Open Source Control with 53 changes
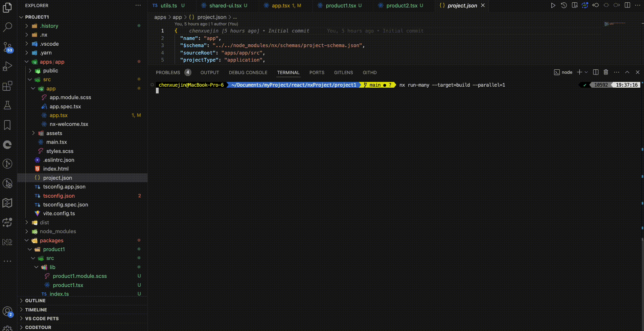644x331 pixels. [7, 47]
